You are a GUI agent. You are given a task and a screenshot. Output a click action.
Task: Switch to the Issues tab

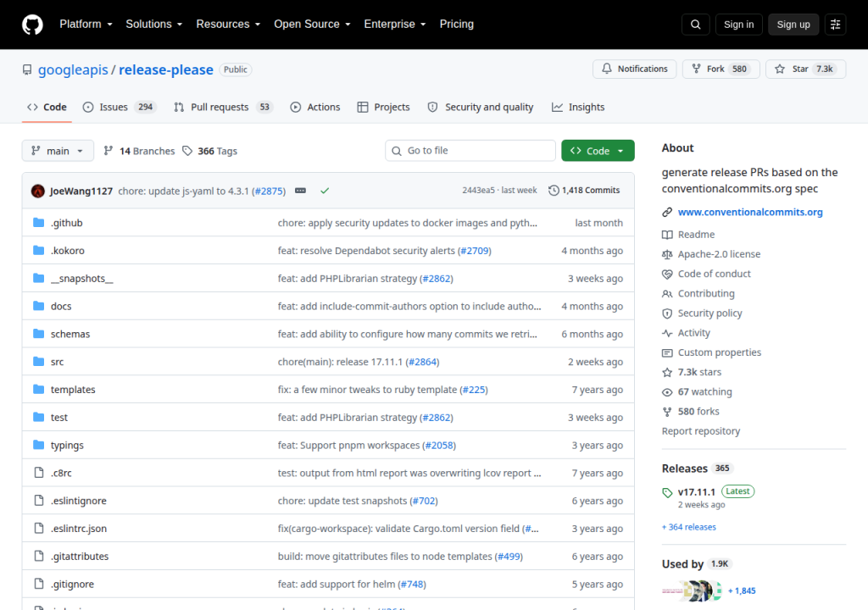[x=120, y=107]
